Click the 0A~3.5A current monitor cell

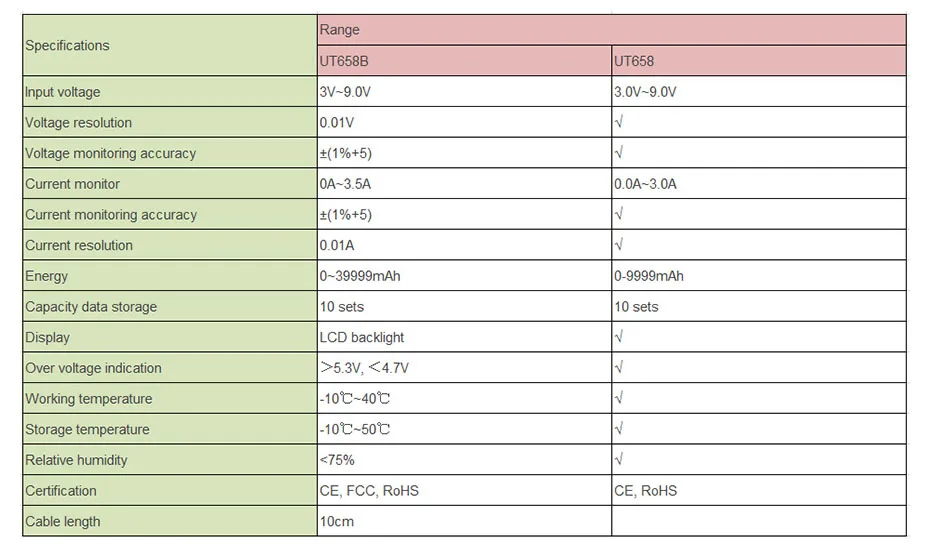point(464,184)
